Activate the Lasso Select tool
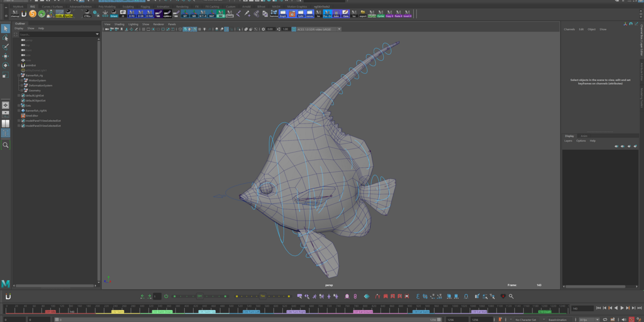The width and height of the screenshot is (644, 322). (5, 38)
